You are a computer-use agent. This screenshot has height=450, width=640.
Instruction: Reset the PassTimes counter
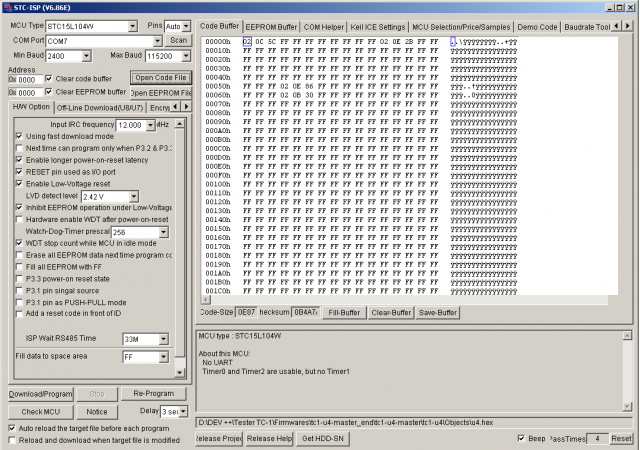click(621, 439)
